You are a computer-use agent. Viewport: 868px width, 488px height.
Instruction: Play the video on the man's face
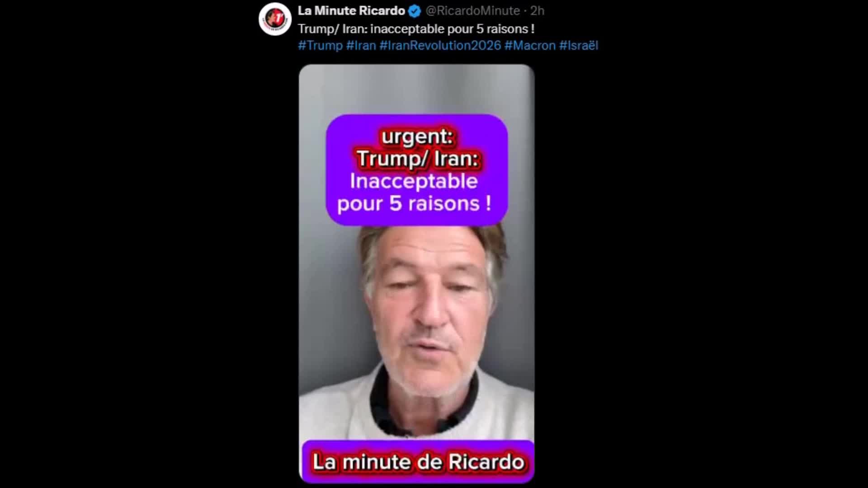pyautogui.click(x=428, y=307)
